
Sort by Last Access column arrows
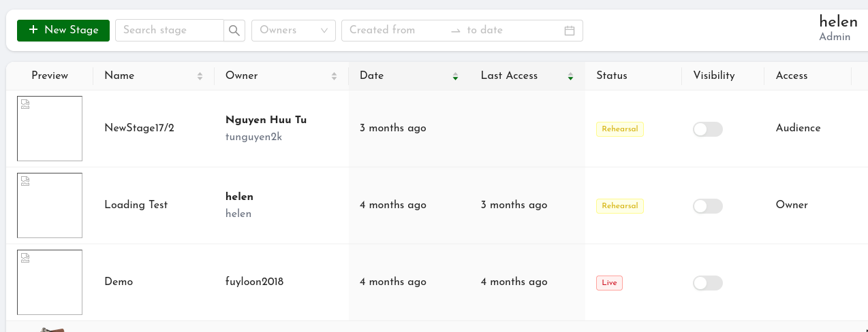pos(570,76)
